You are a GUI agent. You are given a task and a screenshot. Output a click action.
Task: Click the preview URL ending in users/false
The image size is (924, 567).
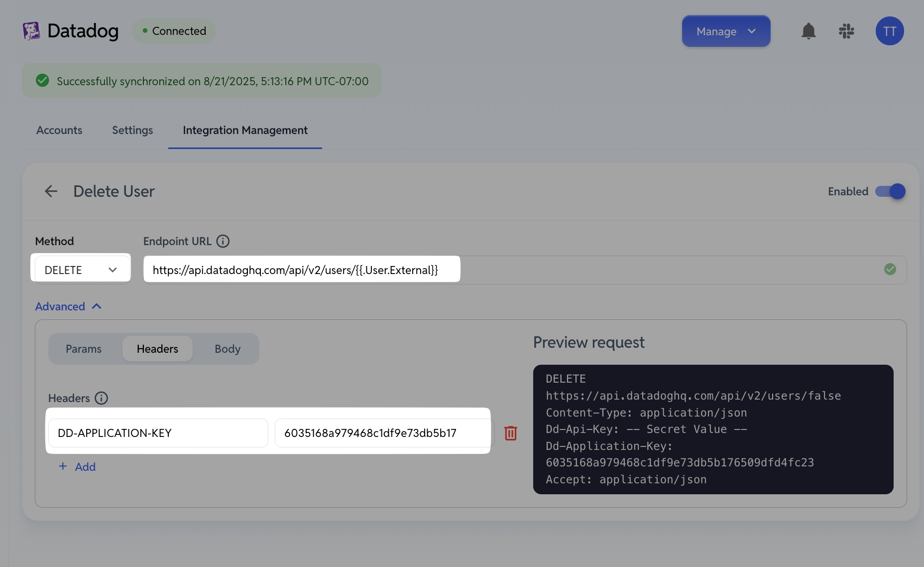click(x=693, y=396)
